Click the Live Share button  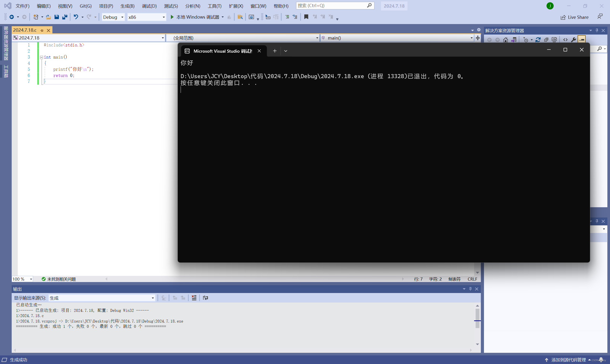tap(574, 17)
